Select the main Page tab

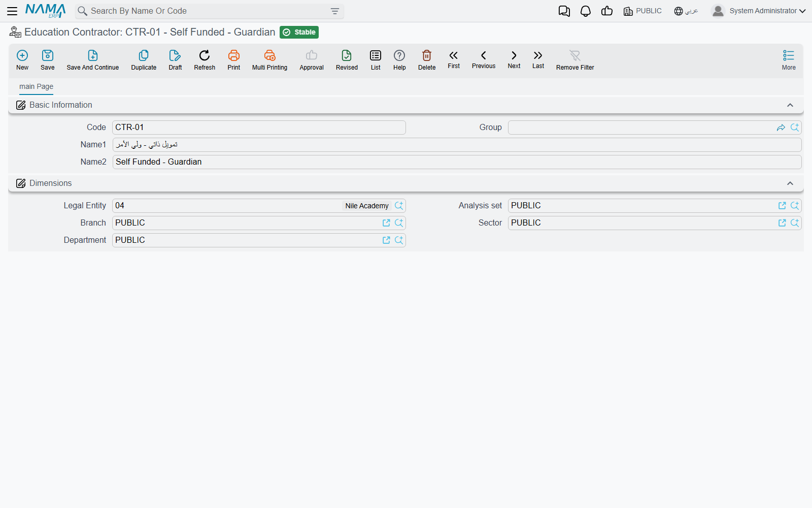[36, 86]
